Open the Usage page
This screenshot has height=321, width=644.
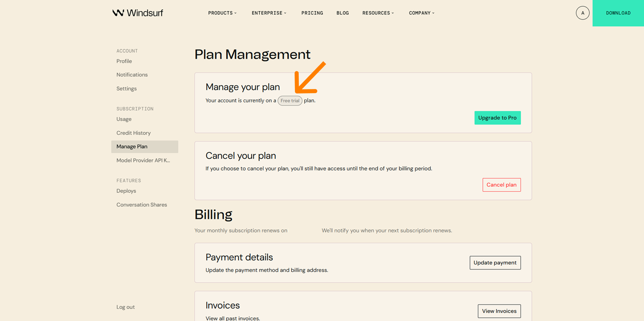coord(123,119)
